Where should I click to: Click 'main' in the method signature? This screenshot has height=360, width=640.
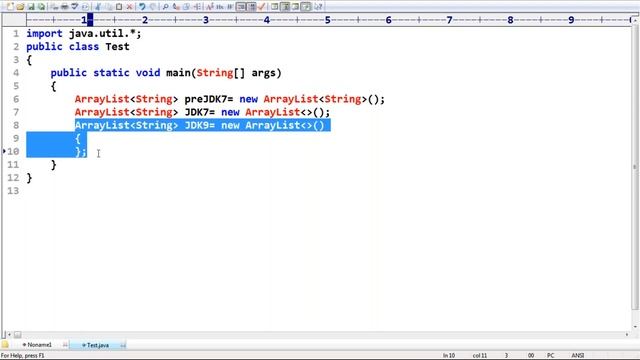(x=178, y=73)
